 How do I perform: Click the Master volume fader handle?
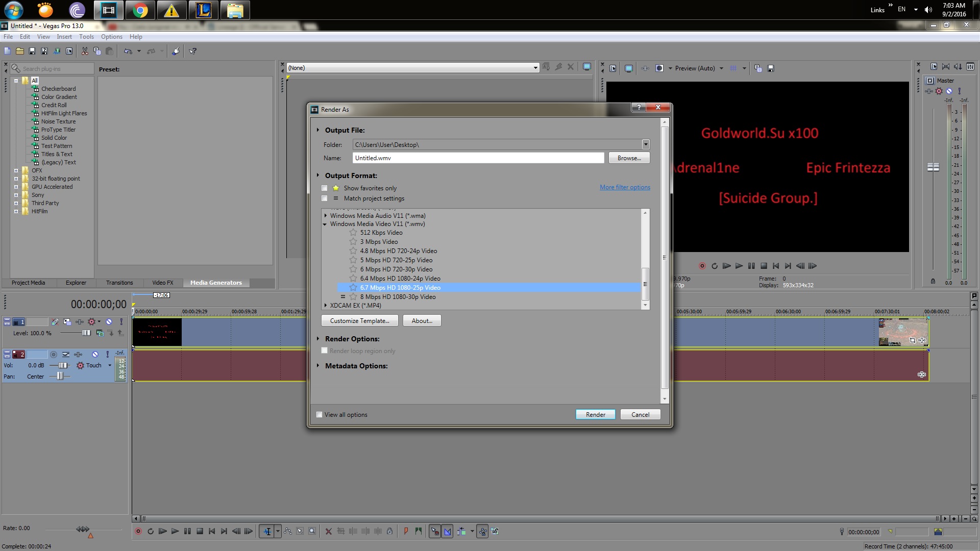click(933, 167)
